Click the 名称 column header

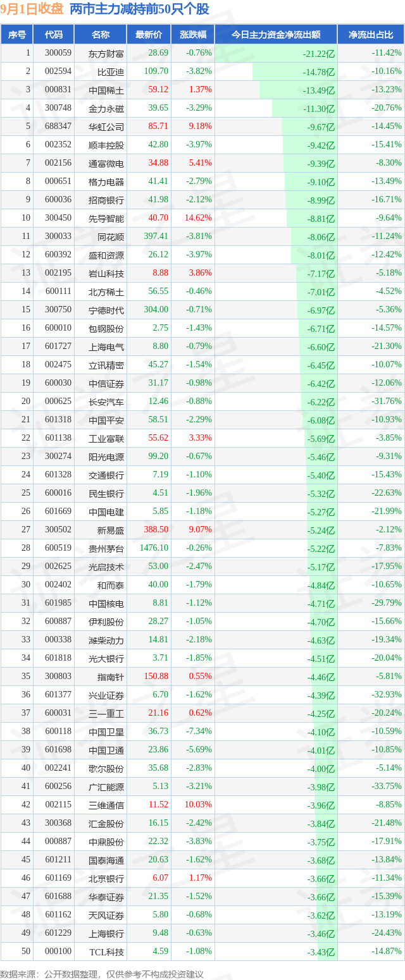coord(100,35)
